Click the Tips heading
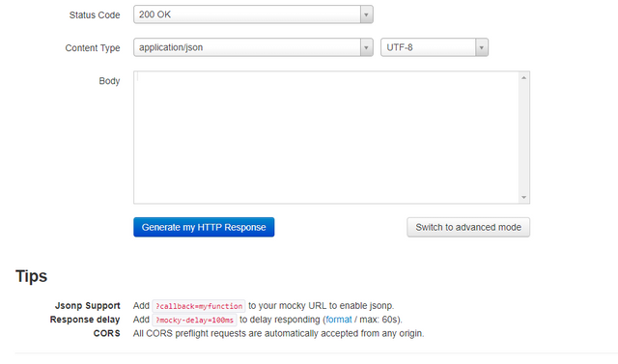618x364 pixels. point(32,276)
